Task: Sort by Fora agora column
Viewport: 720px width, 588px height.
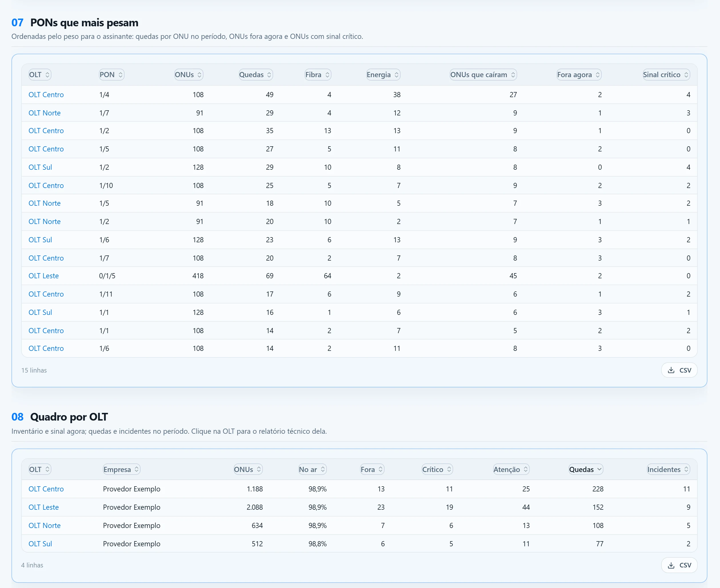Action: coord(579,75)
